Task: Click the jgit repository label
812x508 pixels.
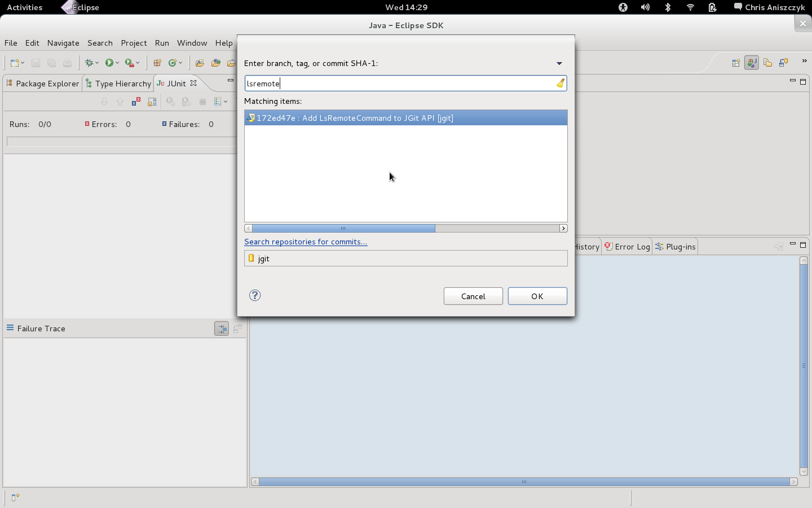Action: point(264,259)
